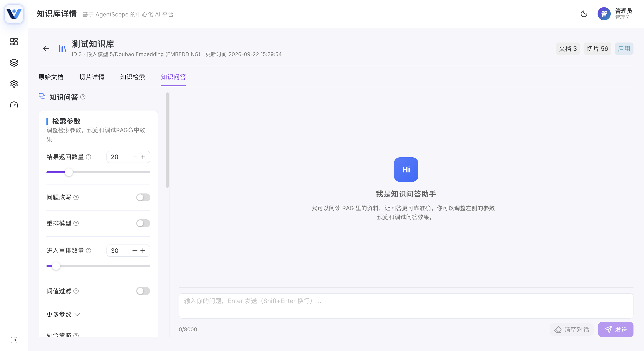The height and width of the screenshot is (351, 644).
Task: Collapse sidebar with bottom panel icon
Action: coord(14,340)
